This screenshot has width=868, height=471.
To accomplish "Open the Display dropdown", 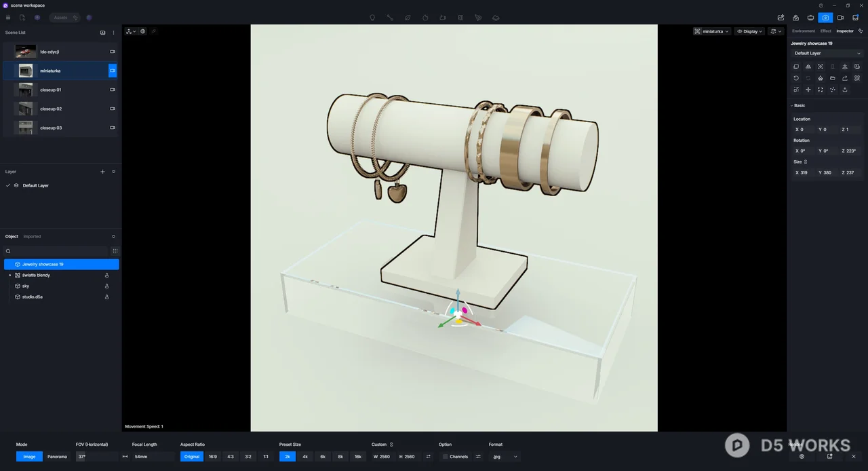I will tap(749, 31).
